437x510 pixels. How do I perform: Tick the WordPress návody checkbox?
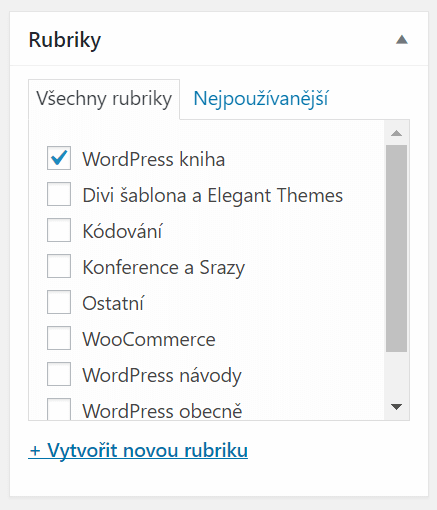coord(59,374)
